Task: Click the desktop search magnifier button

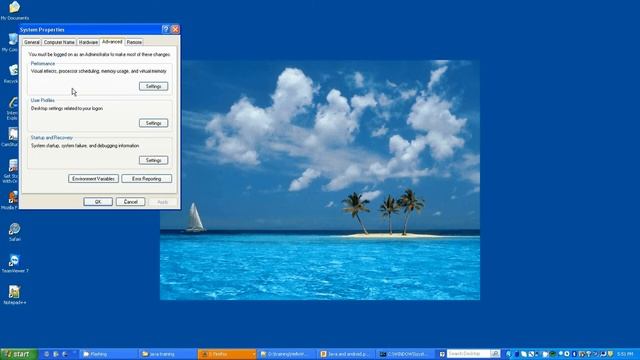Action: (x=495, y=353)
